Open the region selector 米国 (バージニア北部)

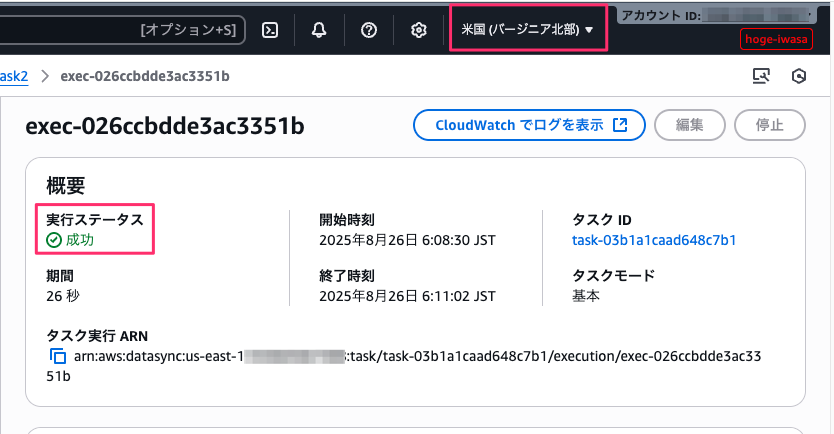pos(527,29)
